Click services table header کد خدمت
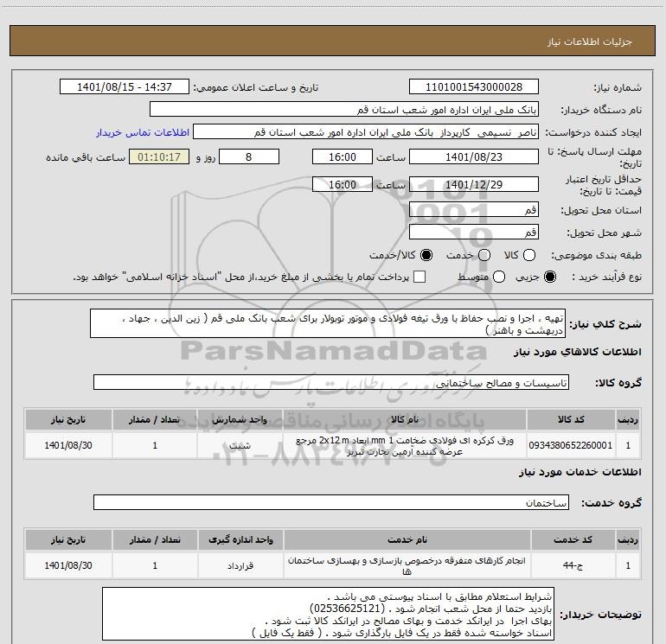The height and width of the screenshot is (644, 666). (x=573, y=540)
